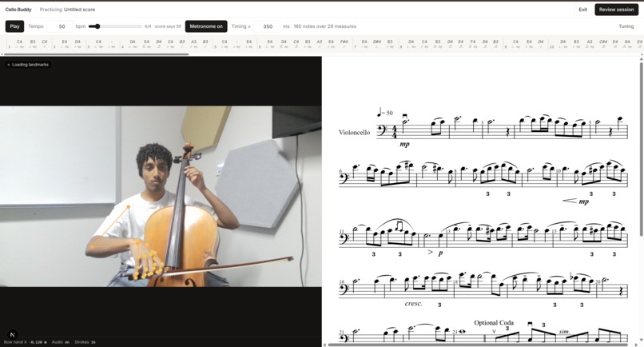Image resolution: width=644 pixels, height=347 pixels.
Task: Click the Cello Buddy app title
Action: (18, 10)
